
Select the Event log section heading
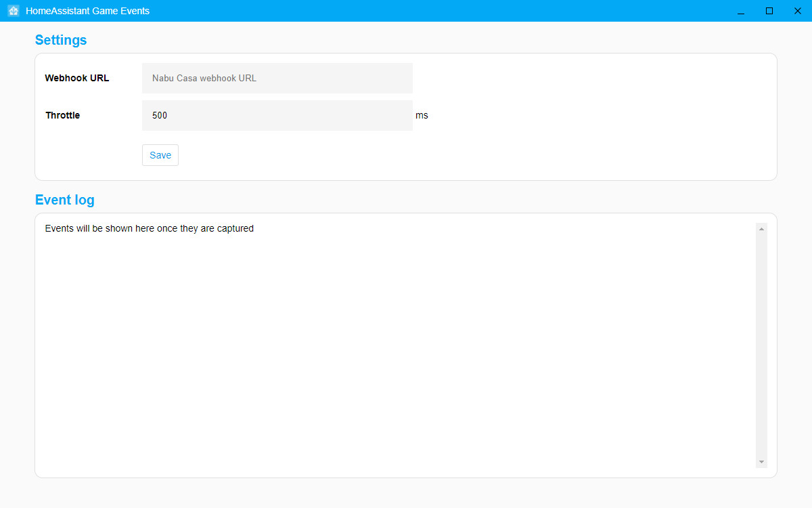(65, 200)
